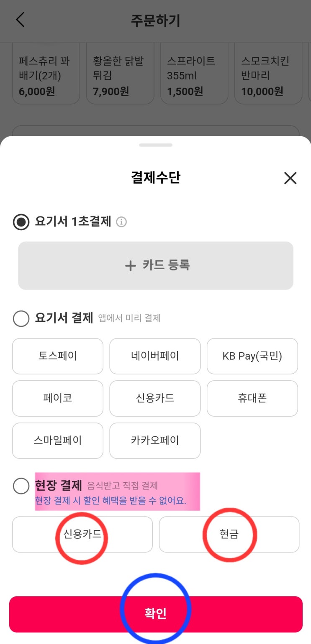Image resolution: width=311 pixels, height=644 pixels.
Task: Open info icon beside 요기서 1초결제
Action: pyautogui.click(x=121, y=222)
